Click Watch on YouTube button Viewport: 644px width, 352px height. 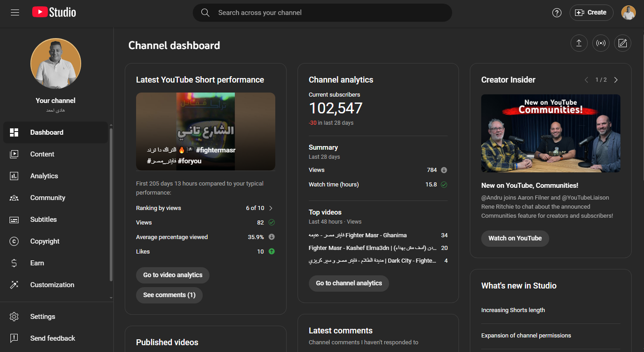515,238
